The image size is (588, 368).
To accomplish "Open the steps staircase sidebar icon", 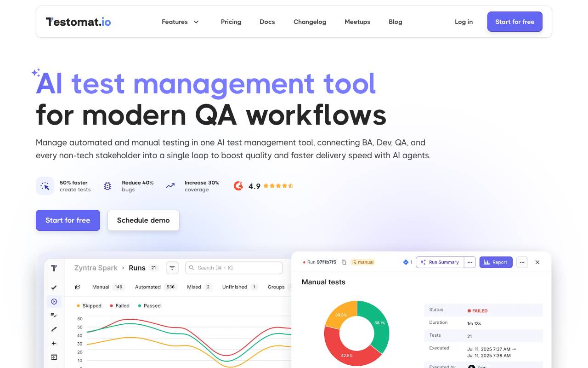I will pos(54,329).
